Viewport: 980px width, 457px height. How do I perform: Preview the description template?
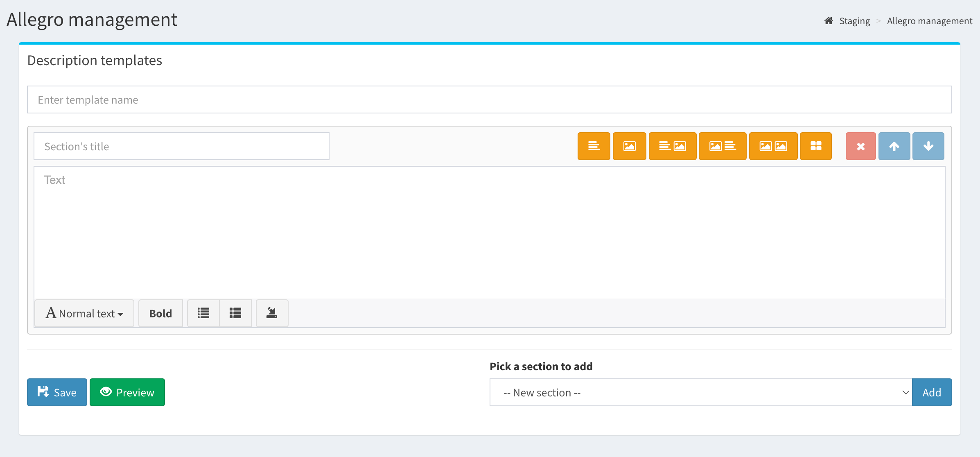pyautogui.click(x=127, y=392)
